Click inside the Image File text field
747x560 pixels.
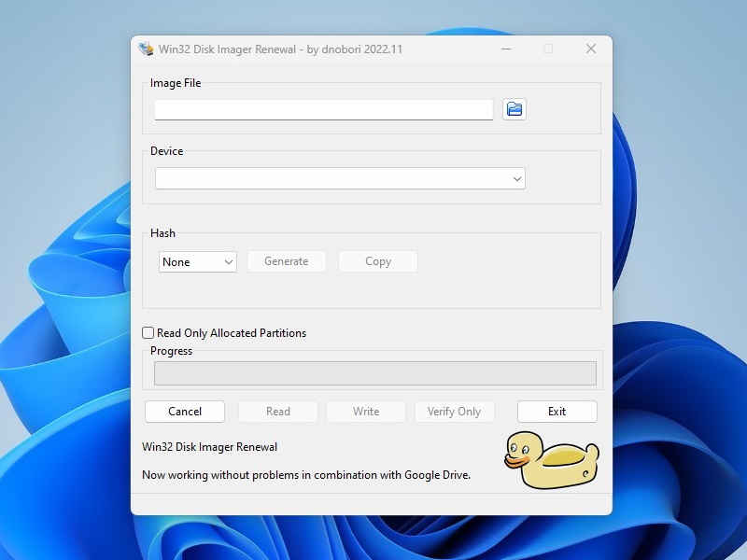tap(323, 109)
